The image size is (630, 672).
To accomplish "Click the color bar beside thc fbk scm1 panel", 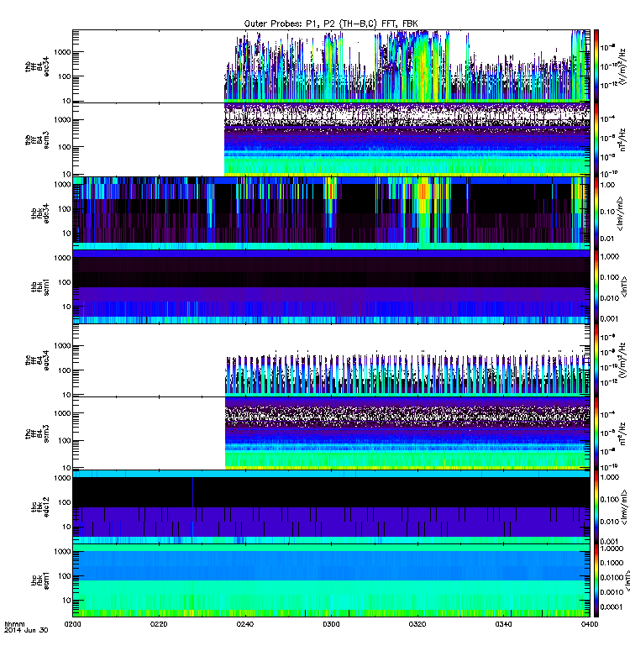I will [596, 580].
